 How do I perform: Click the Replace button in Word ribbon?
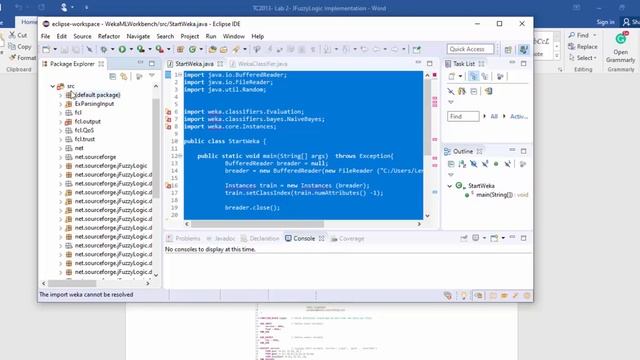tap(583, 47)
